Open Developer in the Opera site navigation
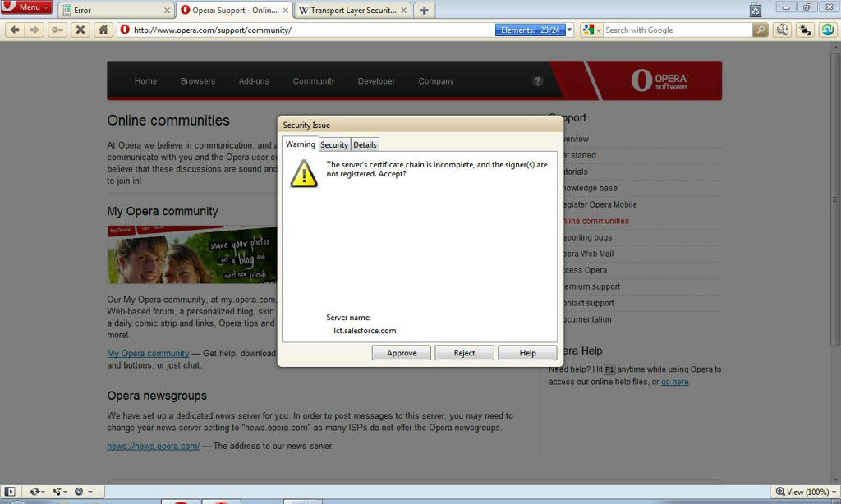 [x=376, y=81]
